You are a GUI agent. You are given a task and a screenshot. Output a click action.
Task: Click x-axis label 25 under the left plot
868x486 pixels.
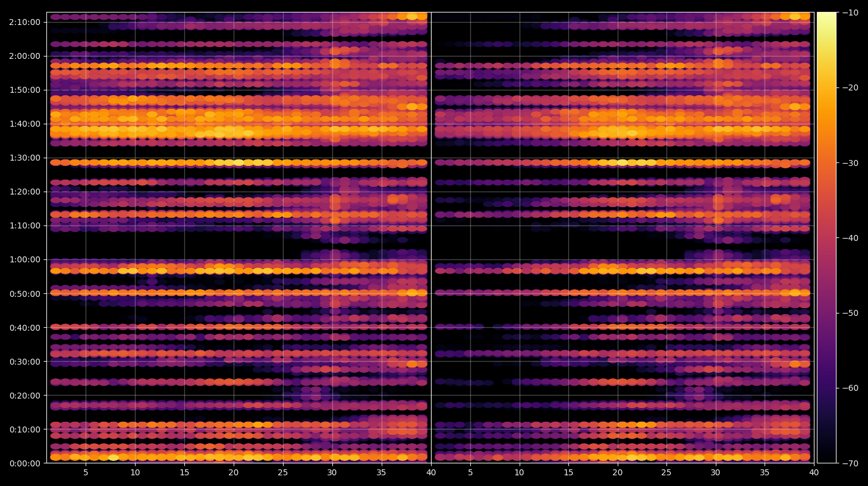282,473
